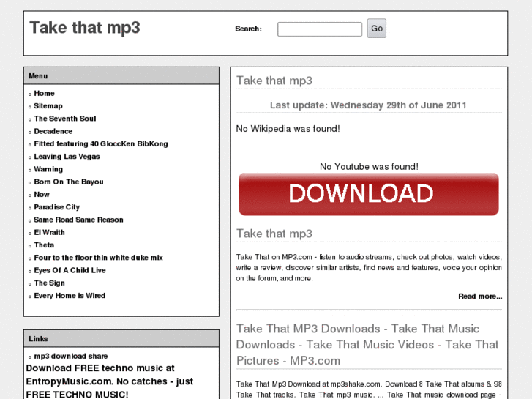Click the Download FREE techno music text
Screen dimensions: 532x399
coord(110,381)
